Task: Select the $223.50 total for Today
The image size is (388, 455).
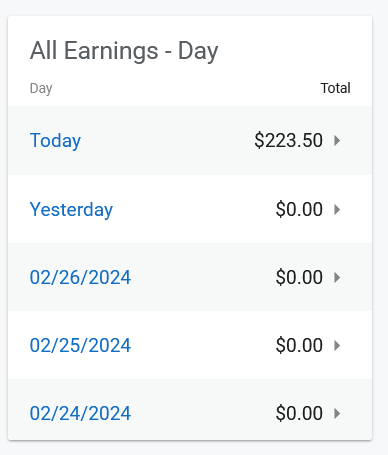Action: coord(288,140)
